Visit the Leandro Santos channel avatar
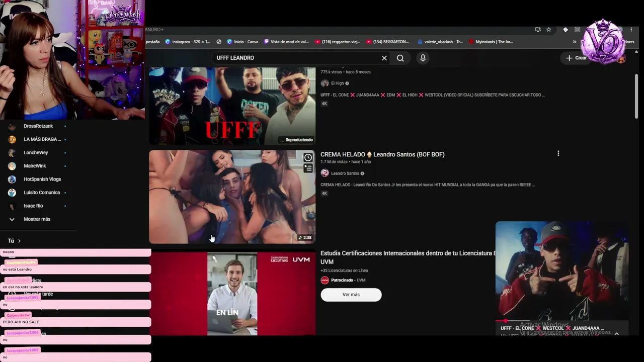This screenshot has height=362, width=644. [x=325, y=173]
